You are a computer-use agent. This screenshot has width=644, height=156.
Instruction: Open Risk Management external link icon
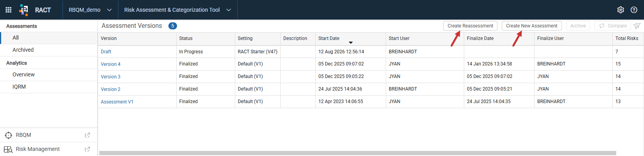88,149
